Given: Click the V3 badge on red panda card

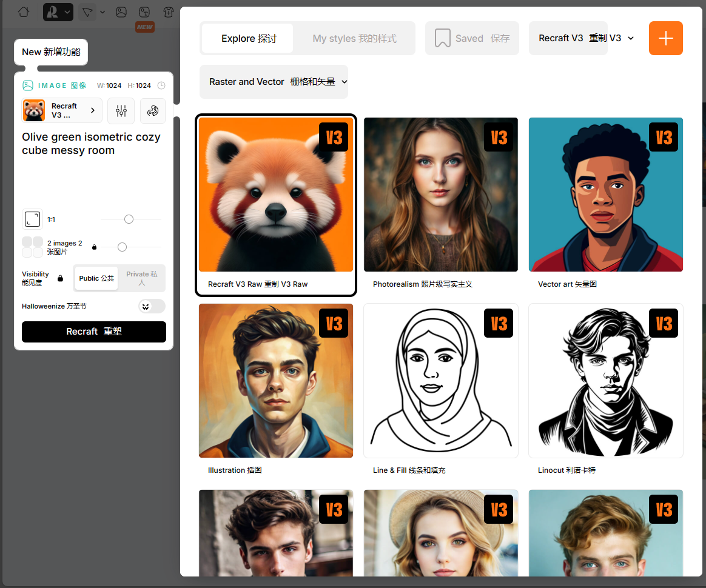Looking at the screenshot, I should coord(334,137).
